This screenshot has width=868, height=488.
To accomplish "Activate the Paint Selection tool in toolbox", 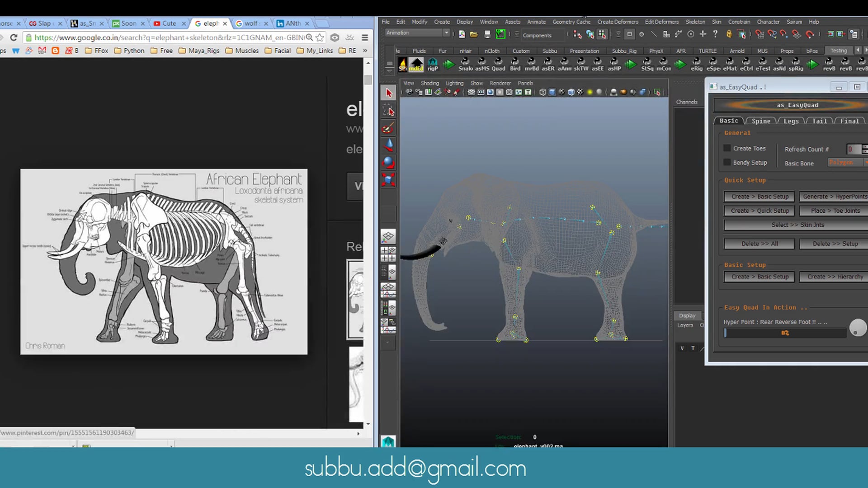I will click(388, 128).
